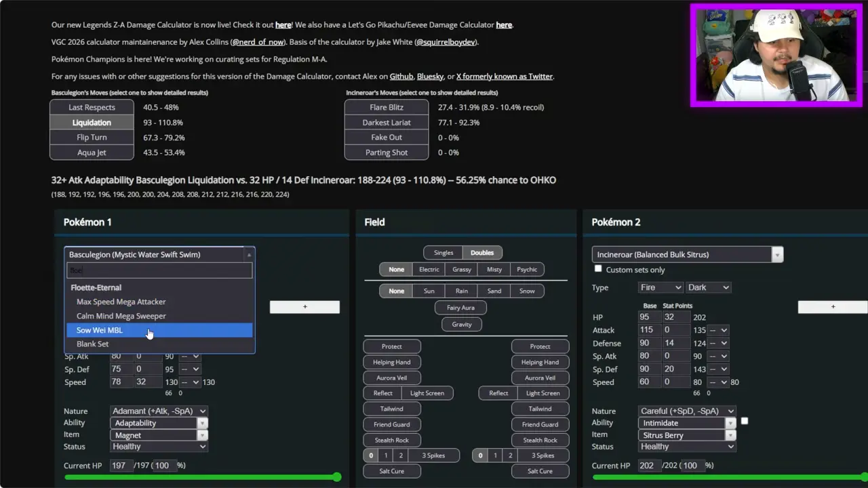Open the Careful nature dropdown
The height and width of the screenshot is (488, 868).
687,411
